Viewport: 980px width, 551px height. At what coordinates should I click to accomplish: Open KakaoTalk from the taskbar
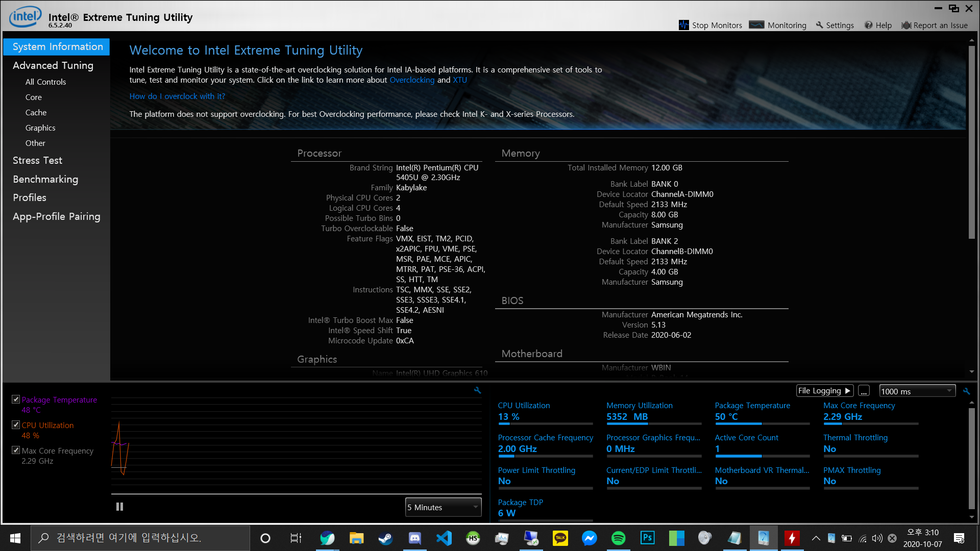tap(560, 538)
